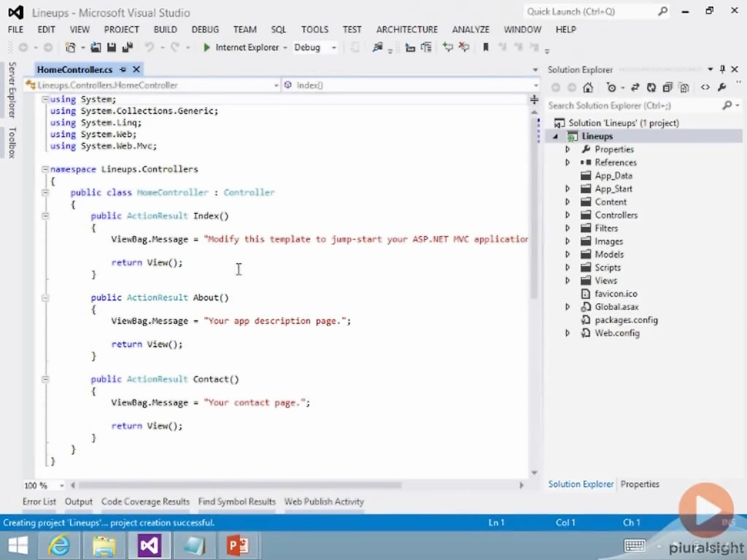This screenshot has width=747, height=560.
Task: Click the New Project toolbar icon
Action: 71,47
